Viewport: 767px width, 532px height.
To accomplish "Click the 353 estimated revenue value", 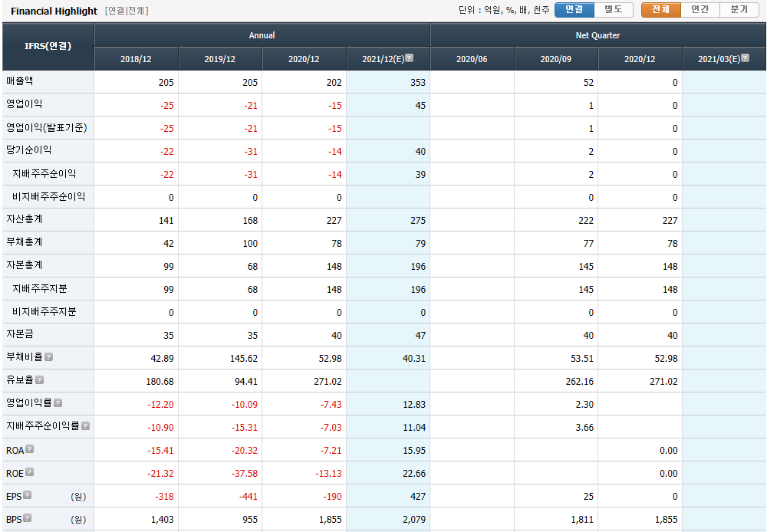I will click(418, 83).
